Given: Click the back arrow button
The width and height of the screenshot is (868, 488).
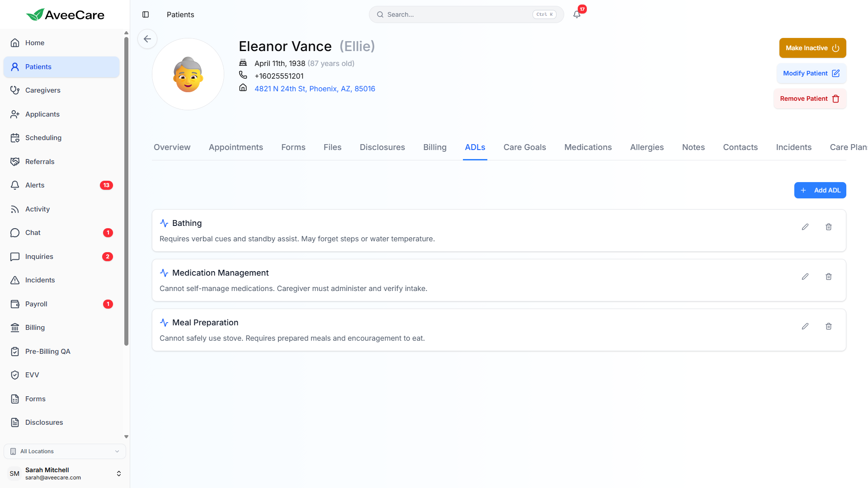Looking at the screenshot, I should click(x=147, y=39).
